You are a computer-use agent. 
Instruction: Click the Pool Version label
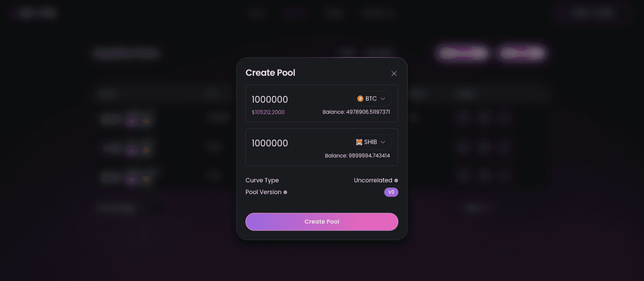tap(263, 192)
